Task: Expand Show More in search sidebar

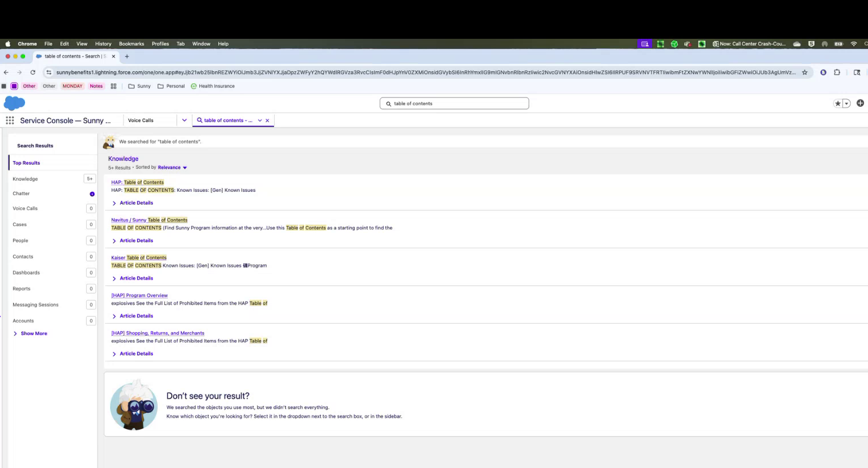Action: pos(34,333)
